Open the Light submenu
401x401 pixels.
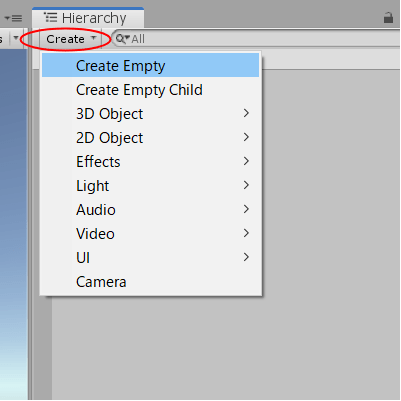pyautogui.click(x=150, y=186)
